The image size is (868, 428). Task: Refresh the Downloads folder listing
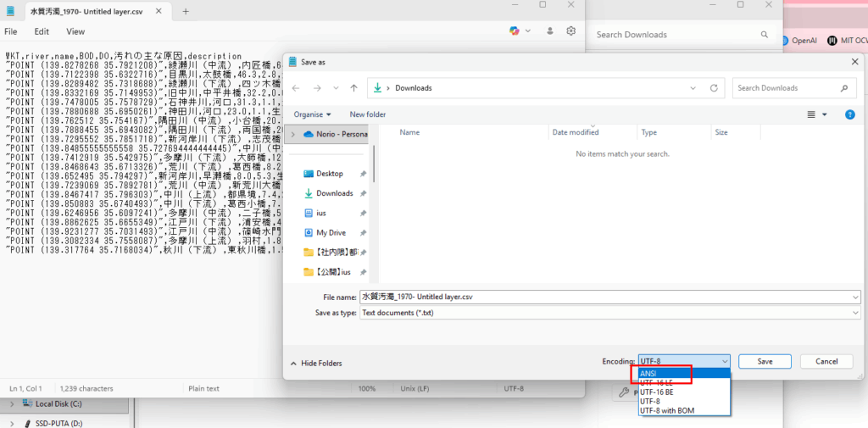pos(715,88)
